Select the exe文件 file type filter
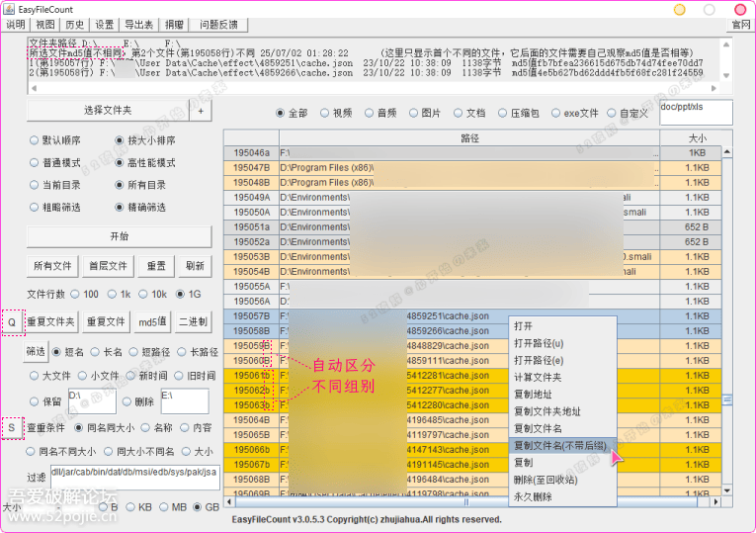Viewport: 756px width, 533px height. click(x=575, y=113)
